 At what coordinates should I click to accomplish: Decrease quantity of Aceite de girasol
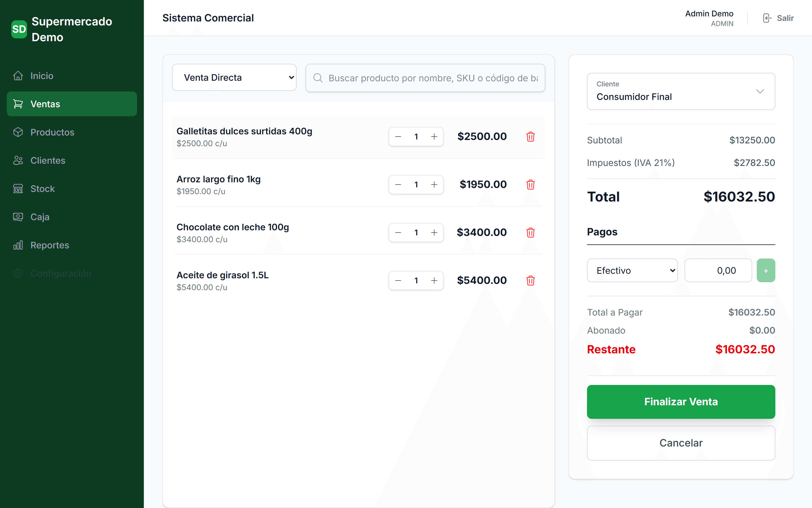[398, 281]
